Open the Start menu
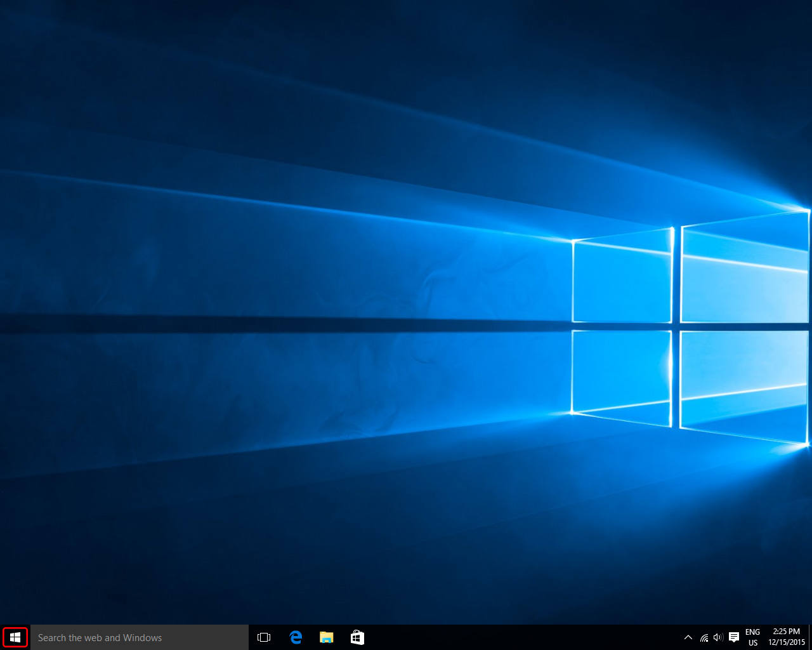This screenshot has width=812, height=650. (15, 637)
